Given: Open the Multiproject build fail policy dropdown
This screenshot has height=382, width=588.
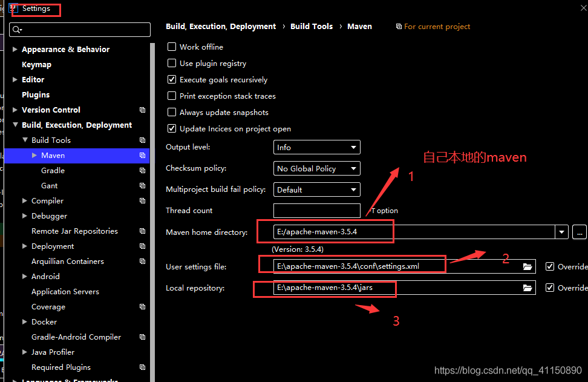Looking at the screenshot, I should (x=316, y=189).
